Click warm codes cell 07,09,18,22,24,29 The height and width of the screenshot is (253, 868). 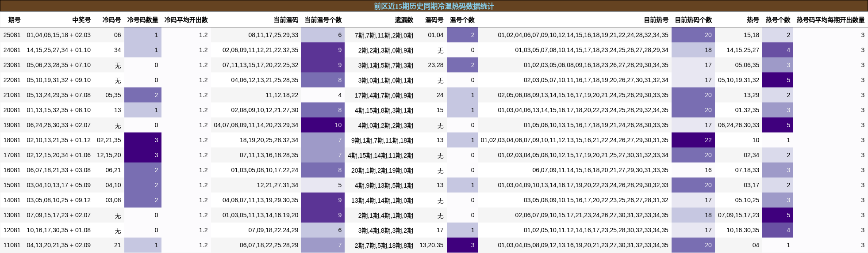click(x=273, y=230)
